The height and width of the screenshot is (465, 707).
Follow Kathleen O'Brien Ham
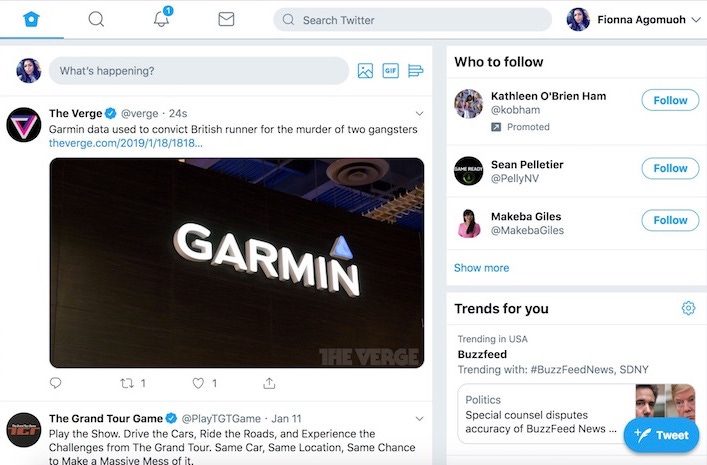pyautogui.click(x=670, y=100)
